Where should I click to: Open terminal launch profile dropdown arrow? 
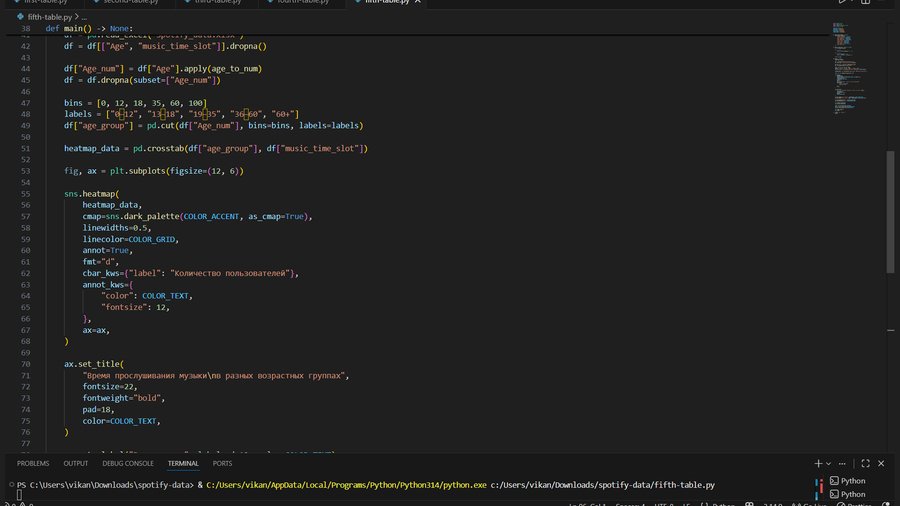[828, 464]
